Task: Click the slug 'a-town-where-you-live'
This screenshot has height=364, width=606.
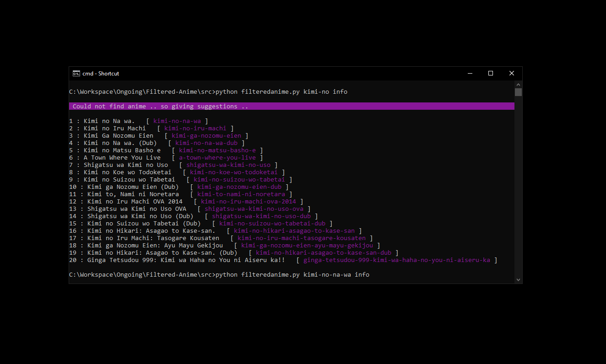Action: [217, 158]
